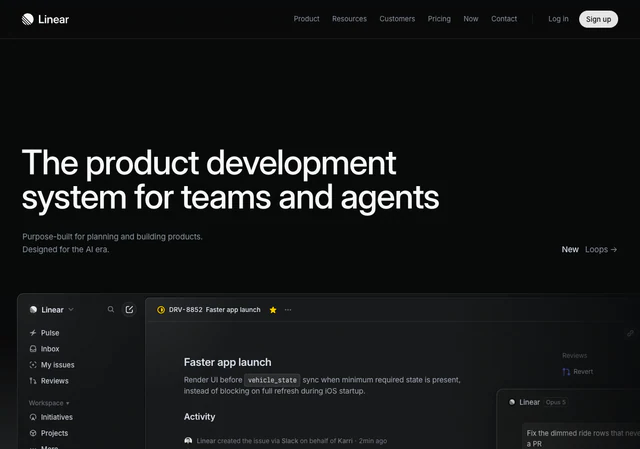The width and height of the screenshot is (640, 449).
Task: Click the search icon in the sidebar
Action: (x=111, y=309)
